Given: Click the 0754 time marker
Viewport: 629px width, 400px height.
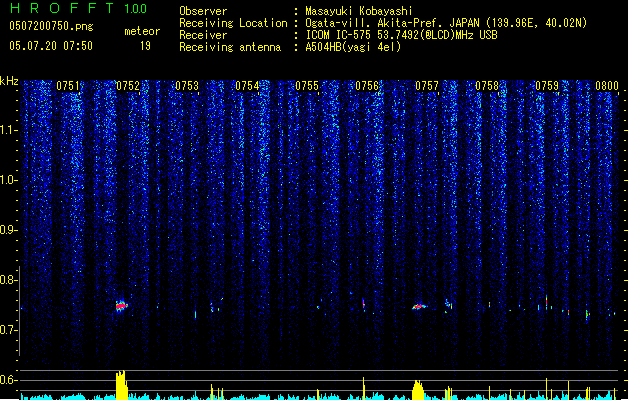Looking at the screenshot, I should (247, 86).
